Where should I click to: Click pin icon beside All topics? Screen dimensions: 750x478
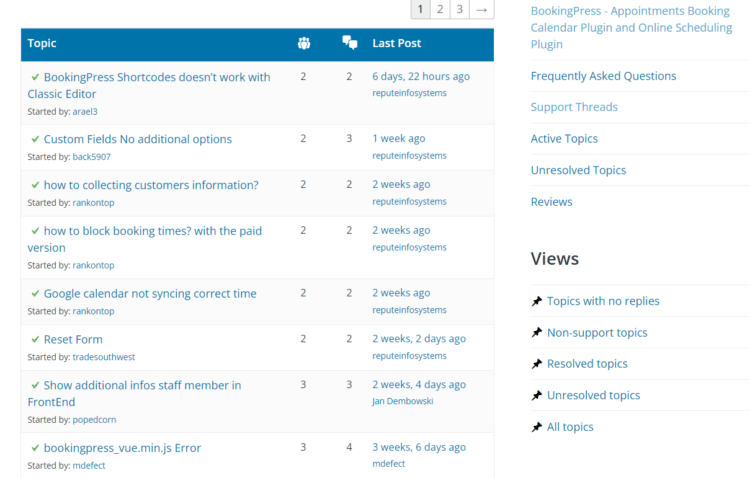[x=537, y=427]
